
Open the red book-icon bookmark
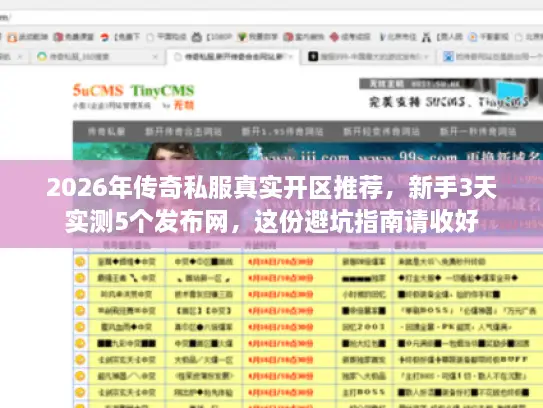point(73,37)
